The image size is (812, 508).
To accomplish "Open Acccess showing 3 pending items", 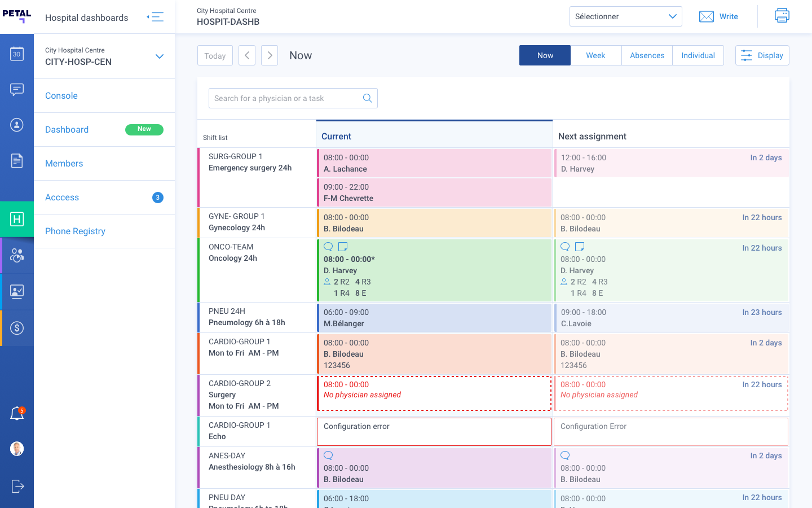I will coord(61,197).
